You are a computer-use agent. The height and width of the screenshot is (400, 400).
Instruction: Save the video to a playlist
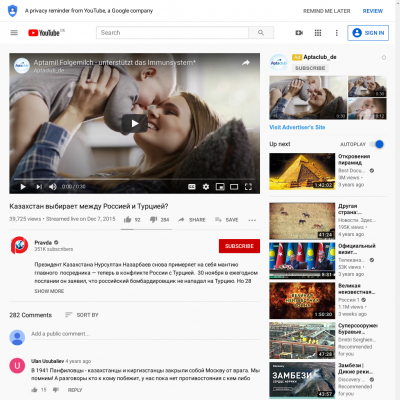(x=227, y=220)
